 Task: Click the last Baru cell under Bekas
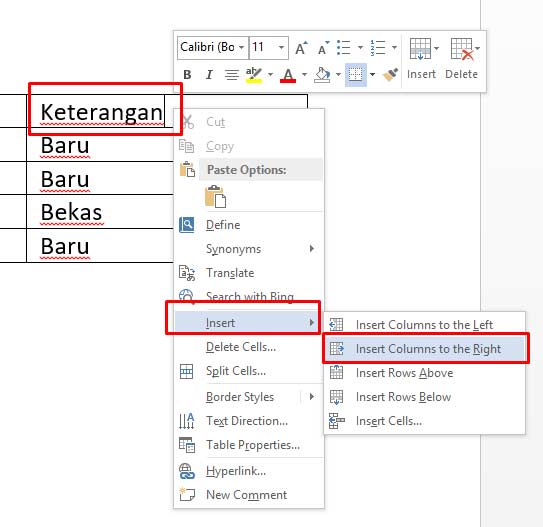pyautogui.click(x=100, y=246)
